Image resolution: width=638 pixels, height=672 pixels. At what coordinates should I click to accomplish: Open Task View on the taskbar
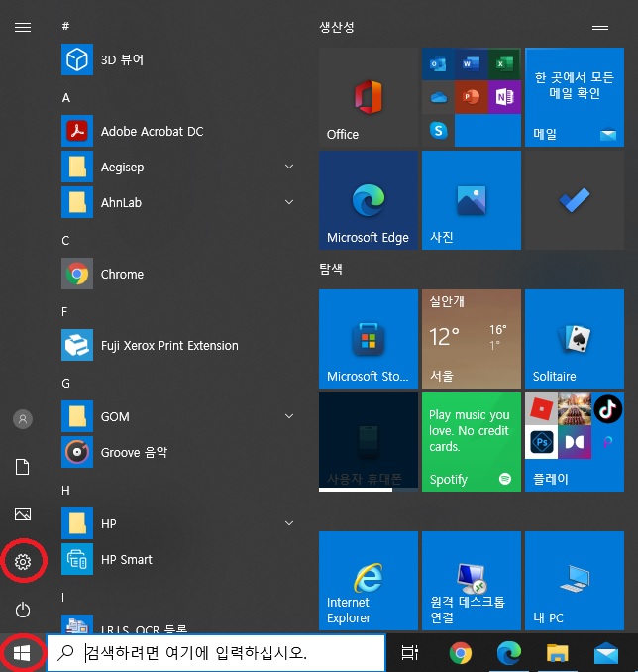(409, 653)
